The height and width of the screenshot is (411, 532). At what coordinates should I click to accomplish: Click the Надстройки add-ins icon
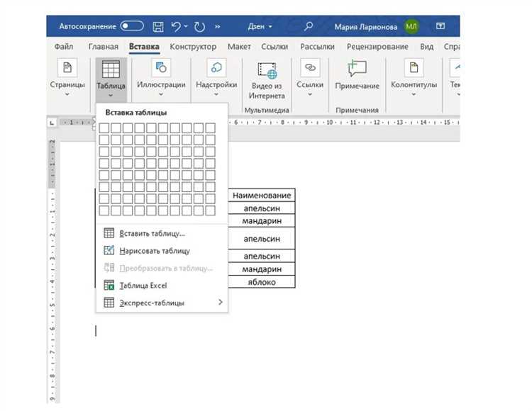click(216, 68)
